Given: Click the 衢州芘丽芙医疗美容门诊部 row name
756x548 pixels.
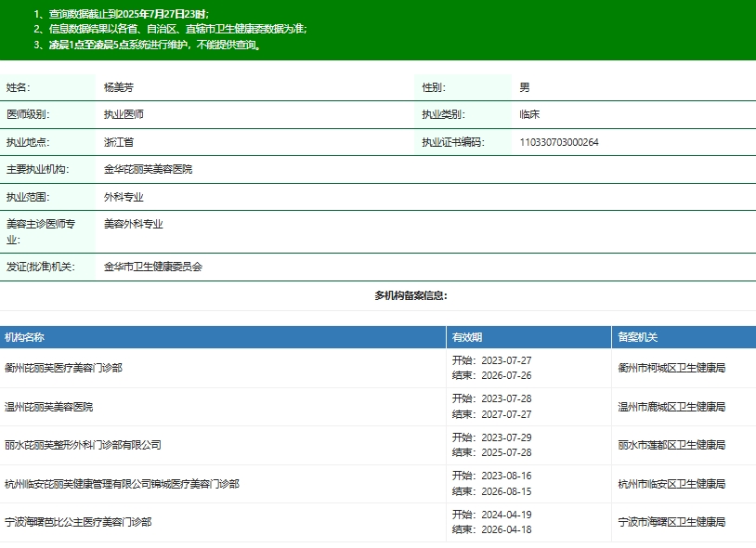Looking at the screenshot, I should tap(63, 368).
